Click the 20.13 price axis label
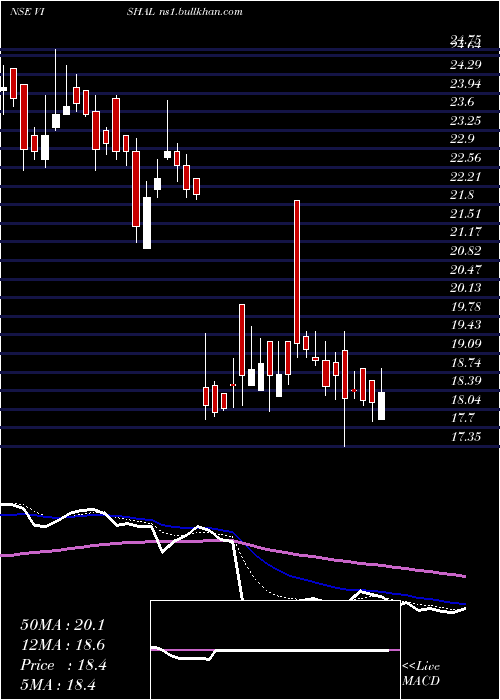The height and width of the screenshot is (700, 500). [x=465, y=288]
